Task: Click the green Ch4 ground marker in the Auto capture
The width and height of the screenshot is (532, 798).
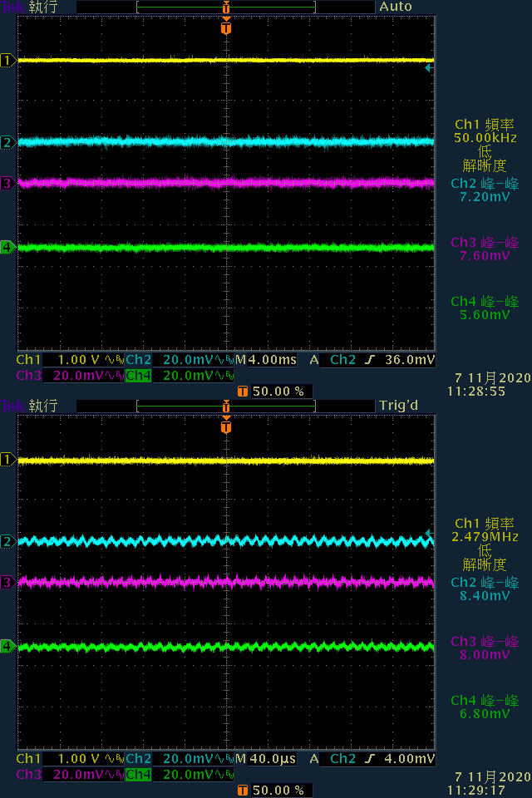Action: click(x=7, y=248)
